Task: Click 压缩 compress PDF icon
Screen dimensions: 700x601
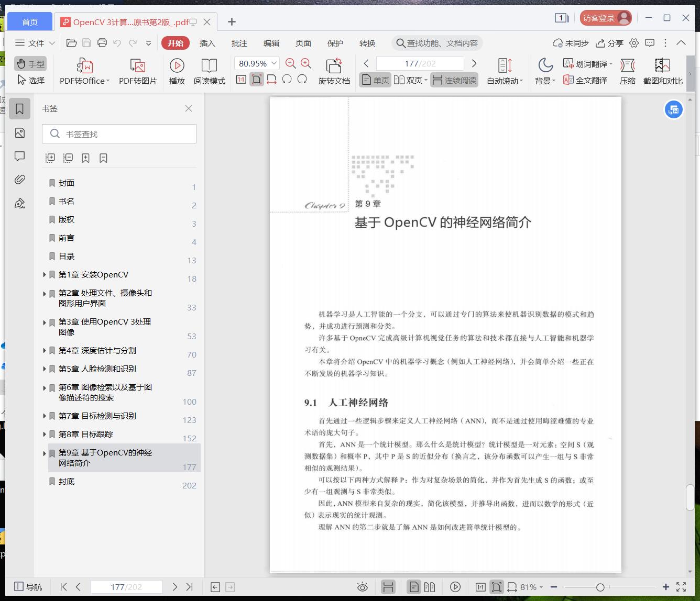Action: pyautogui.click(x=628, y=71)
